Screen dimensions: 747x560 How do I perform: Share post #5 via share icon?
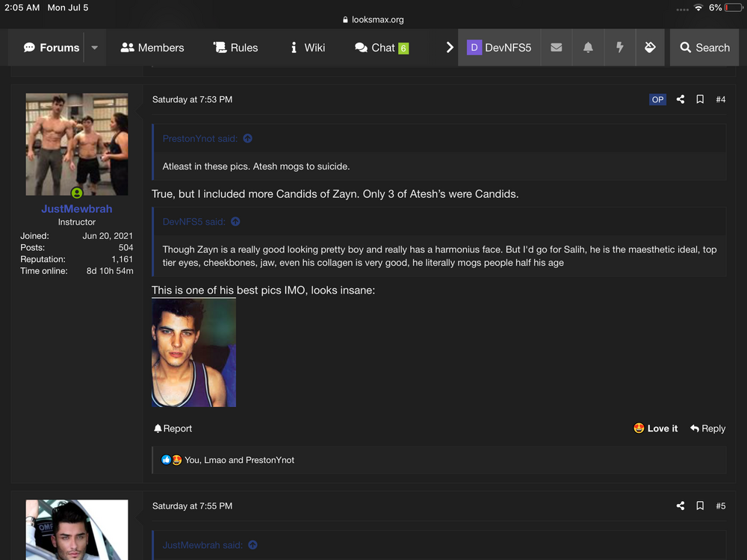pos(681,505)
